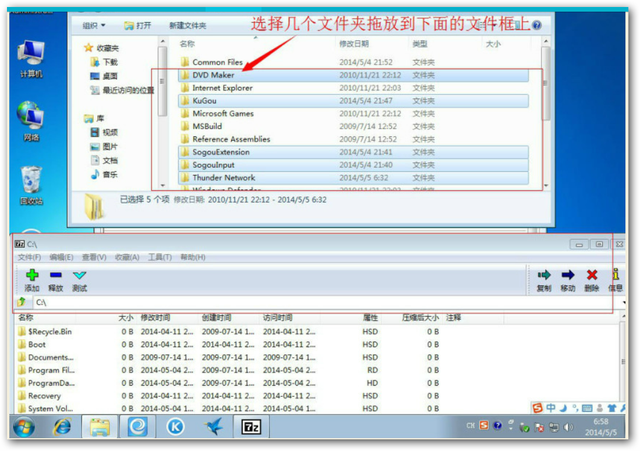The width and height of the screenshot is (640, 451).
Task: Click the up-folder icon beside the C:\ path
Action: [x=22, y=302]
